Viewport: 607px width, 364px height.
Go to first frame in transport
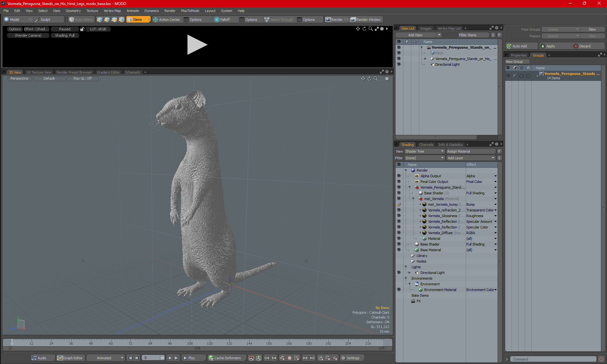coord(129,358)
